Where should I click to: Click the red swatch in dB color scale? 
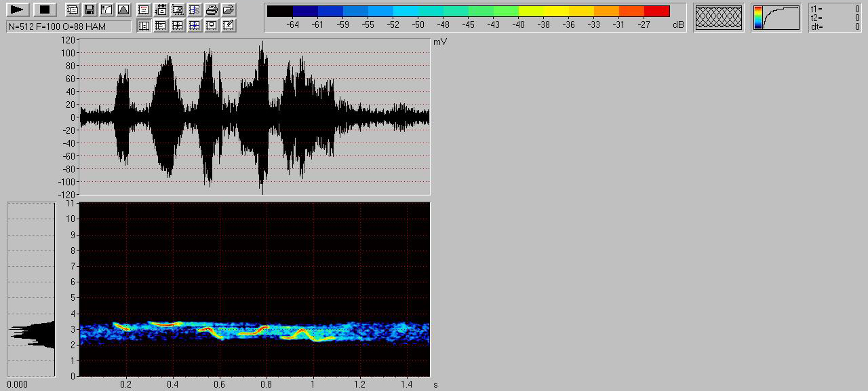(x=656, y=11)
